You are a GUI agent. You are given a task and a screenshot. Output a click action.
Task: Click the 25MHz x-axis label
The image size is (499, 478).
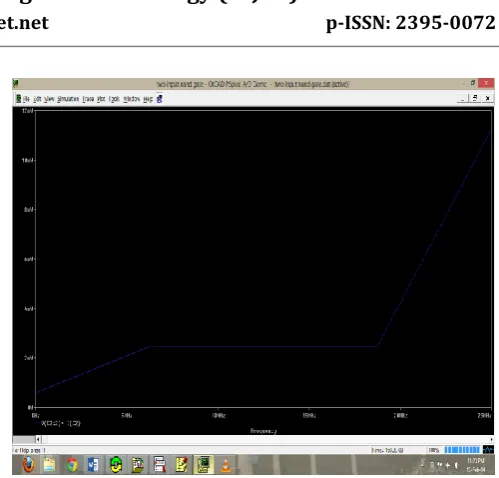point(484,415)
